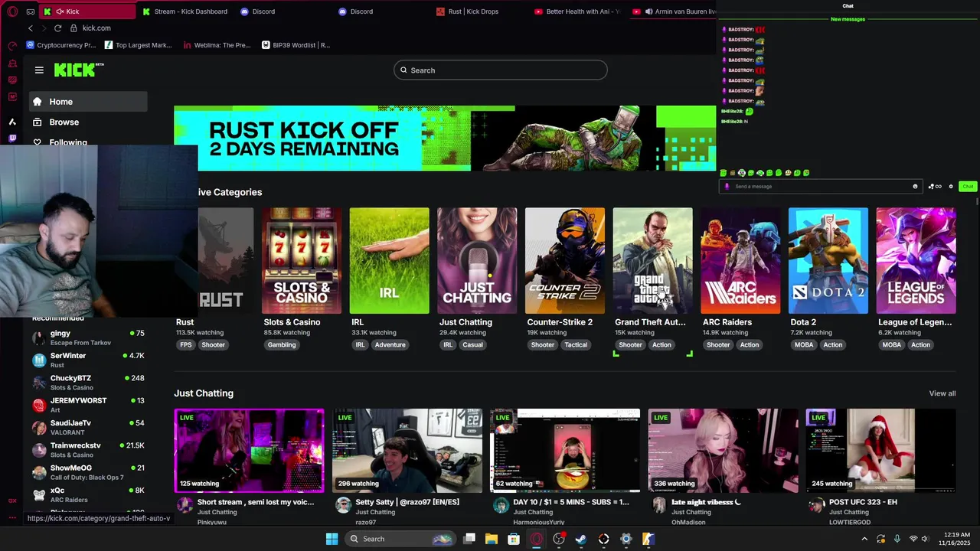
Task: Click the green Chat send button
Action: 968,187
